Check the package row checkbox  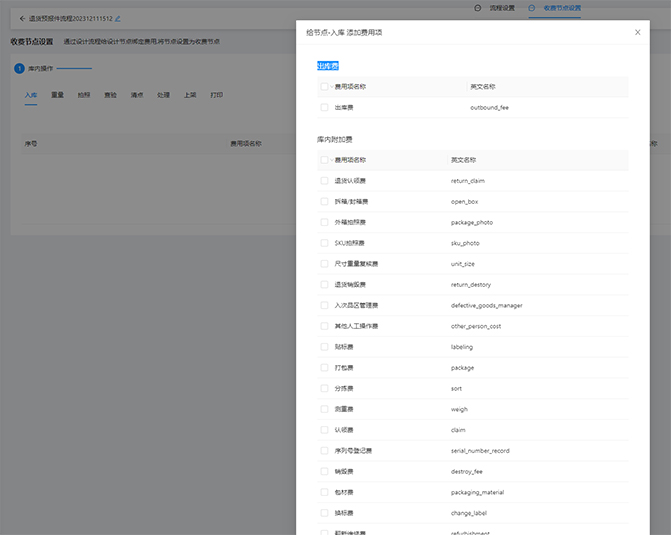click(324, 368)
